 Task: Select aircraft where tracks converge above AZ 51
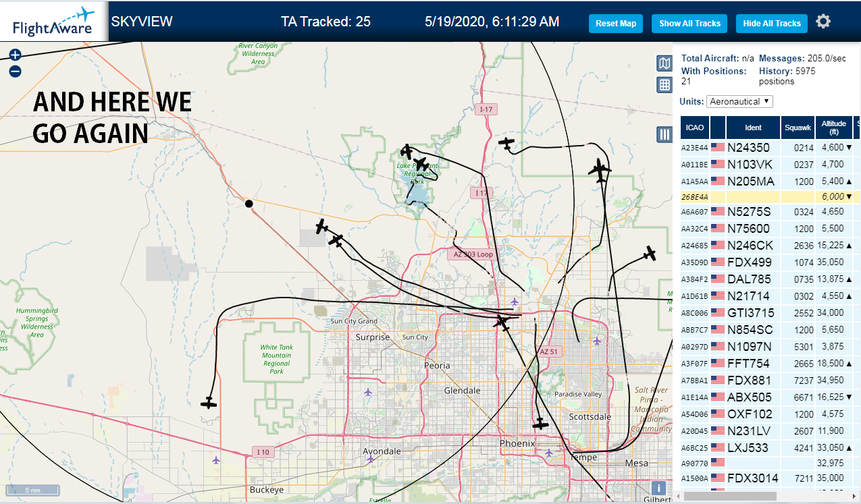pos(501,323)
